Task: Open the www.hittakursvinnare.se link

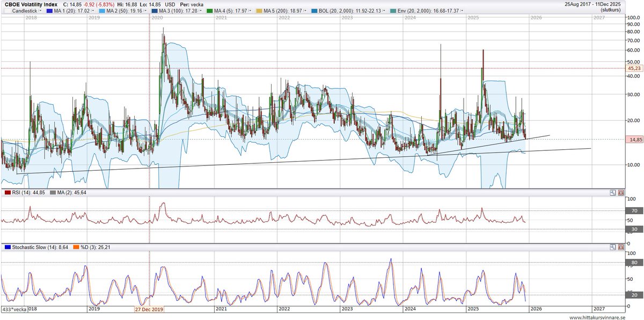Action: tap(597, 316)
